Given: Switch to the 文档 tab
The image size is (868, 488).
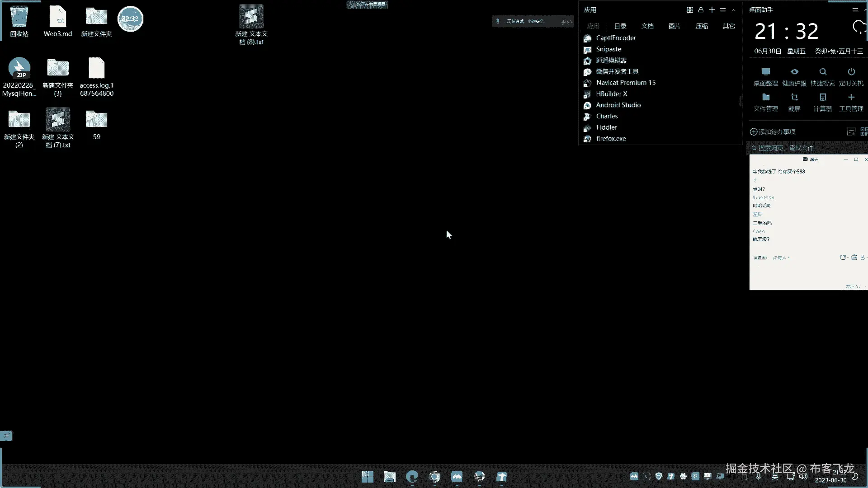Looking at the screenshot, I should coord(647,26).
